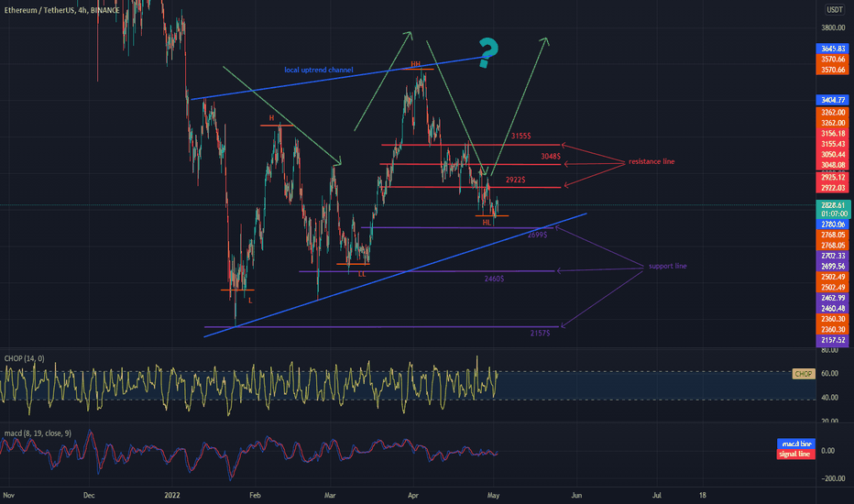Click the Dec label on time axis
This screenshot has width=854, height=504.
click(89, 495)
